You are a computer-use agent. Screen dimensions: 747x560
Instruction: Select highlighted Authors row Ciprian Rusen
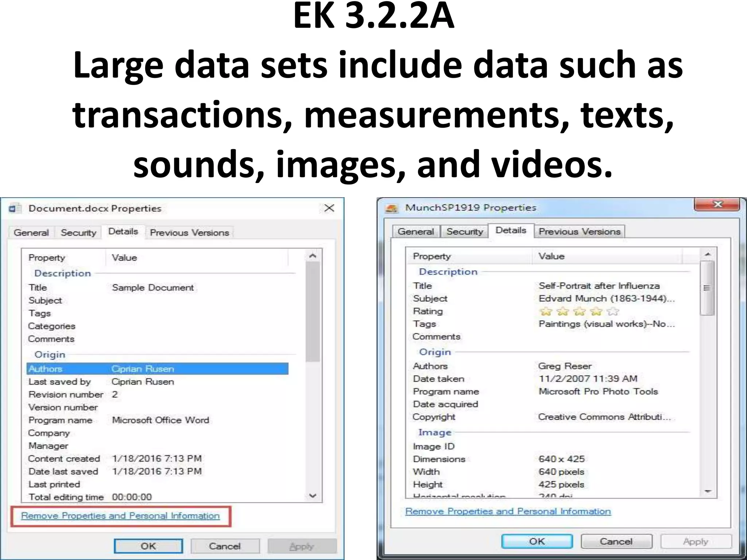pos(158,369)
